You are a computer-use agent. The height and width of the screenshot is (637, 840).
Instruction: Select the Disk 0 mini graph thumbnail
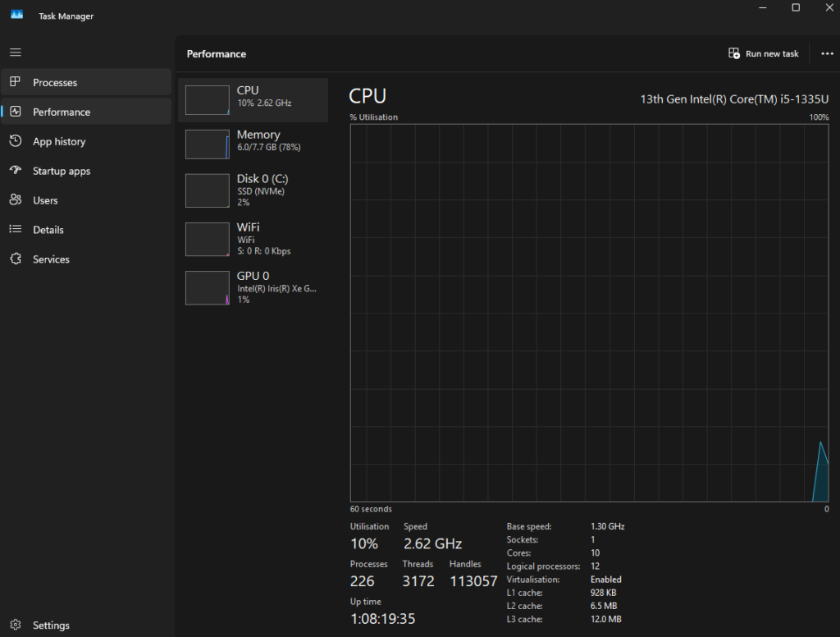[208, 190]
